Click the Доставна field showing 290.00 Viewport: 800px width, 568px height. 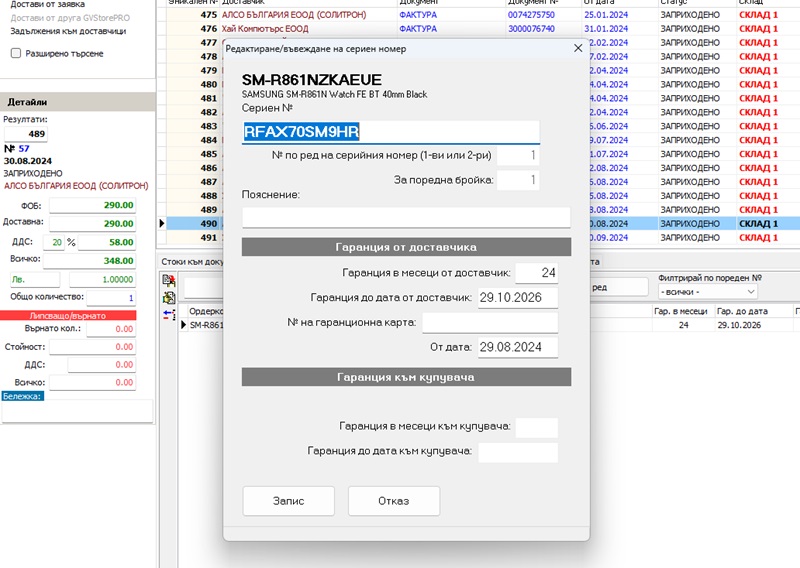(92, 224)
